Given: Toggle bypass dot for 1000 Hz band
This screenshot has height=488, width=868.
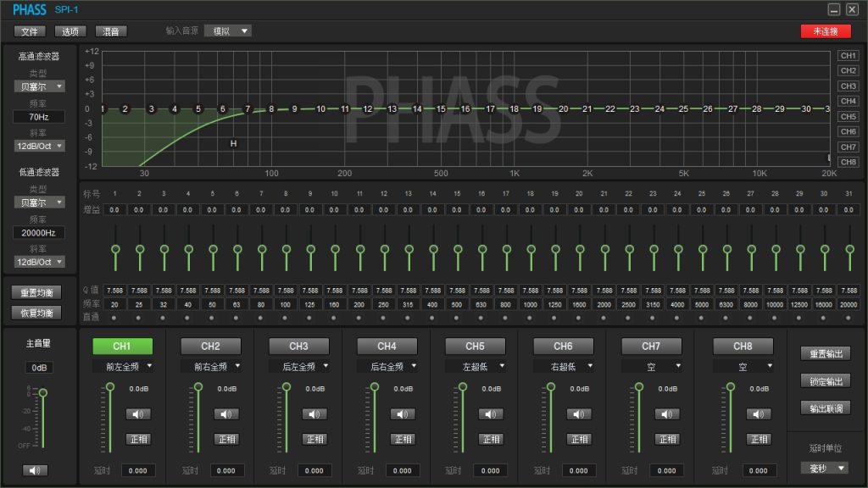Looking at the screenshot, I should pyautogui.click(x=530, y=319).
